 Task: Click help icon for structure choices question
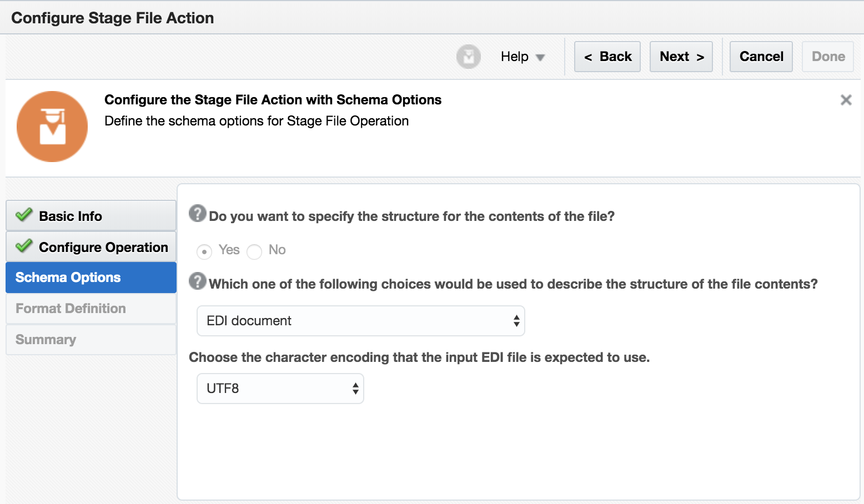click(x=197, y=281)
